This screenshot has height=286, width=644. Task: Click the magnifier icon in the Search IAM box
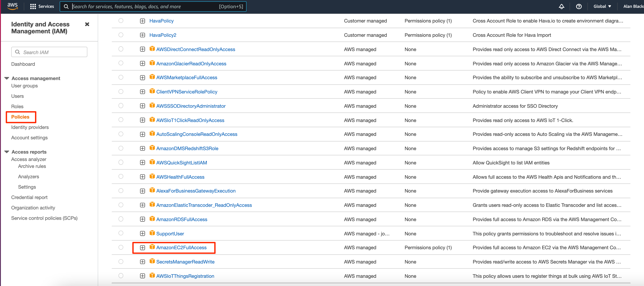(18, 52)
